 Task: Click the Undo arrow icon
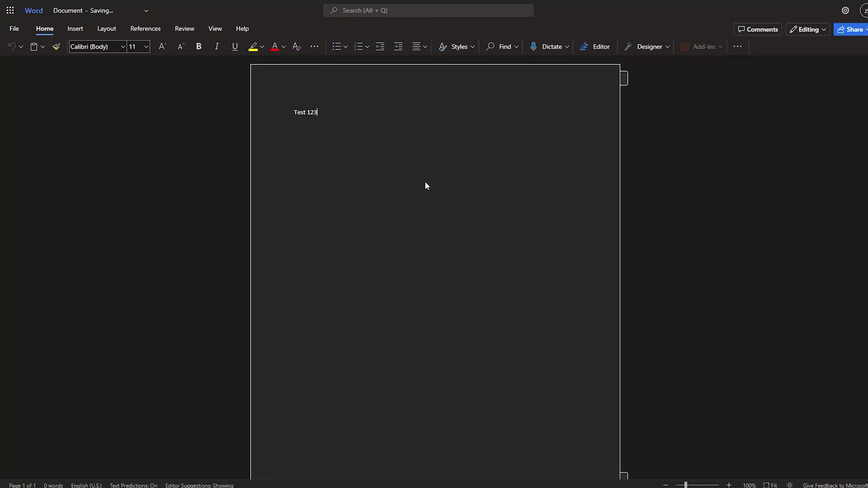(x=12, y=47)
